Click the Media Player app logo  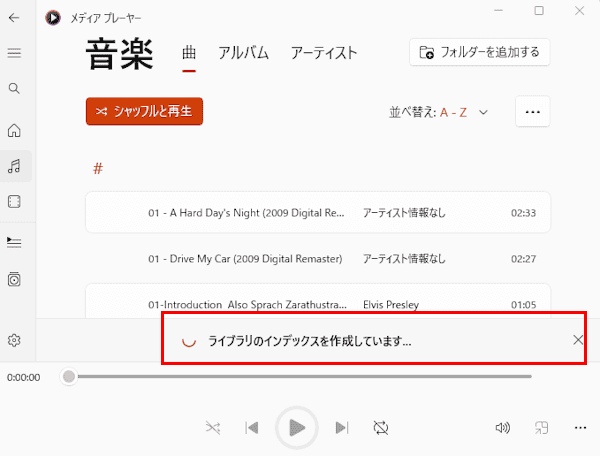[53, 18]
